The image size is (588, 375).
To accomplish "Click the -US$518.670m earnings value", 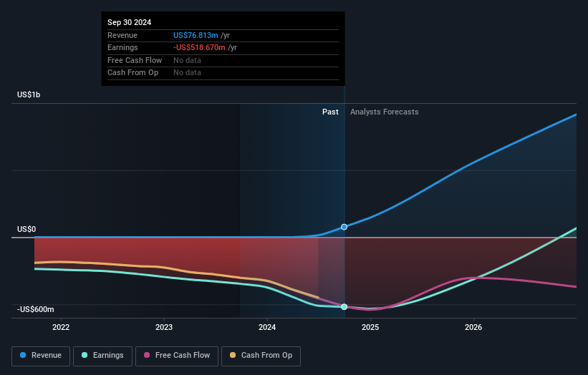I will [199, 47].
